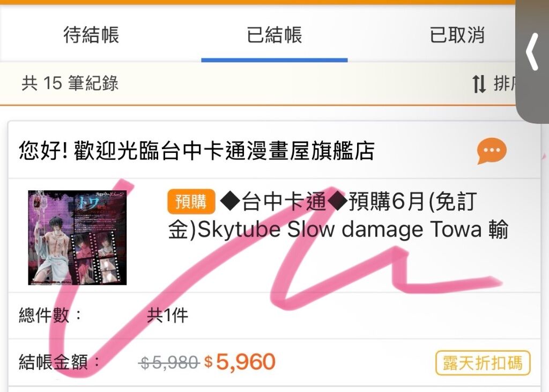Viewport: 549px width, 392px height.
Task: Open the 台中卡通 Skytube Towa product title link
Action: [338, 216]
